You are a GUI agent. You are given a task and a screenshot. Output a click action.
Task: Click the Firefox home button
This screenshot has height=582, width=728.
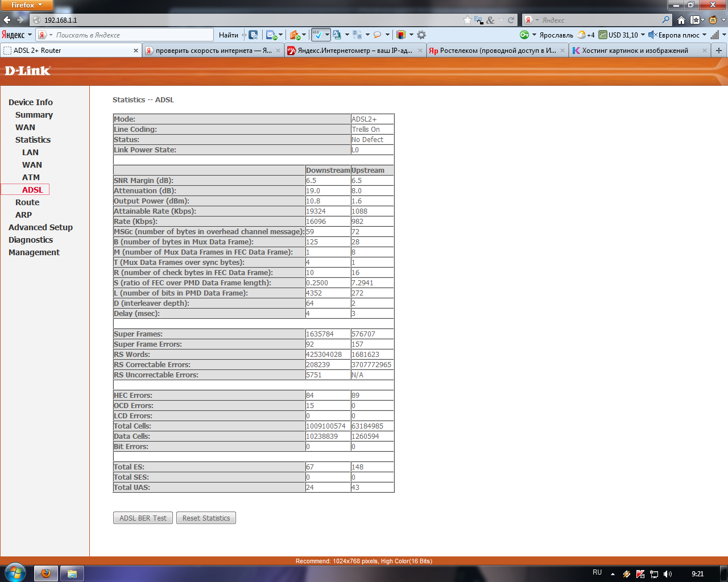681,20
